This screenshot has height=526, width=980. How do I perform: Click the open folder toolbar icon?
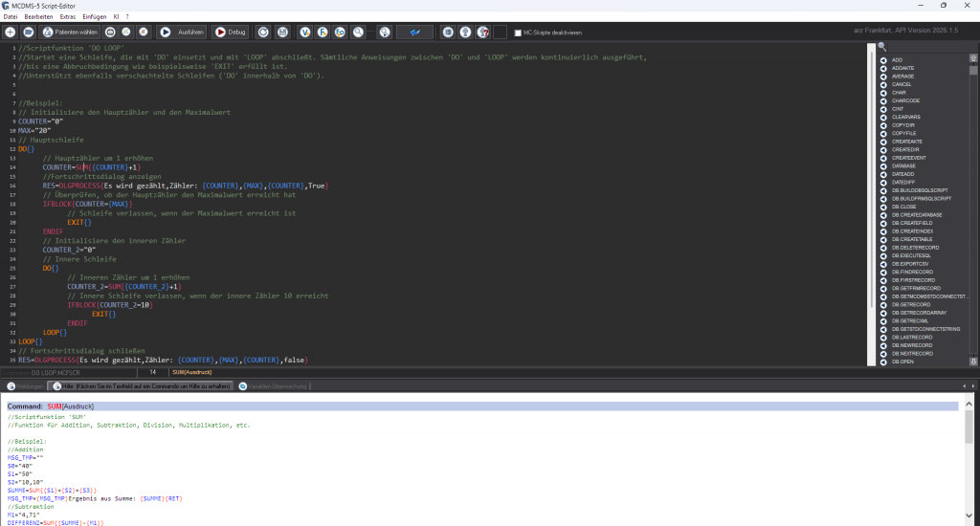pos(28,32)
